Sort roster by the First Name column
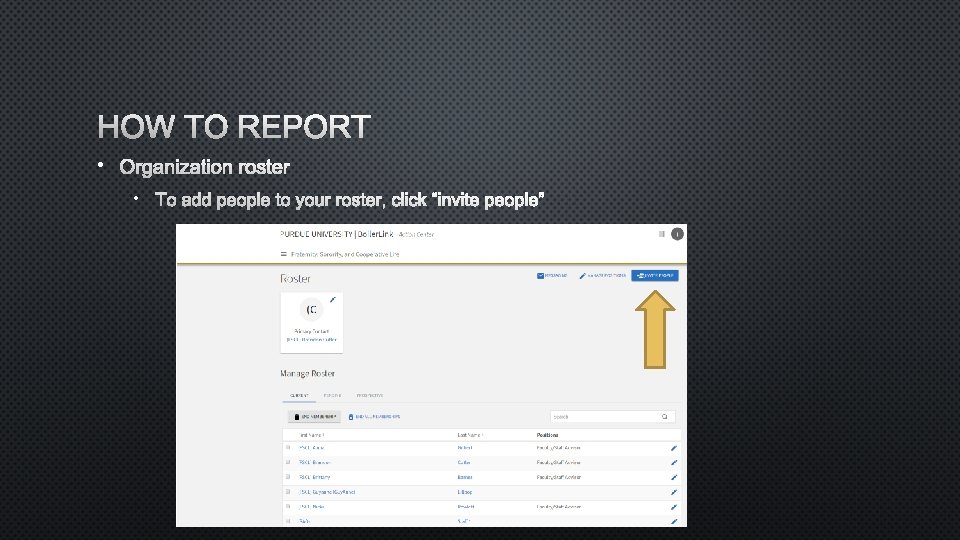 (x=312, y=435)
